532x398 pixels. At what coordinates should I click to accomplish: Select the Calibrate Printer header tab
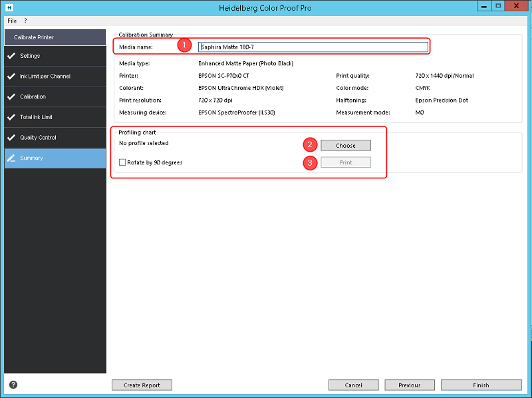pos(55,37)
